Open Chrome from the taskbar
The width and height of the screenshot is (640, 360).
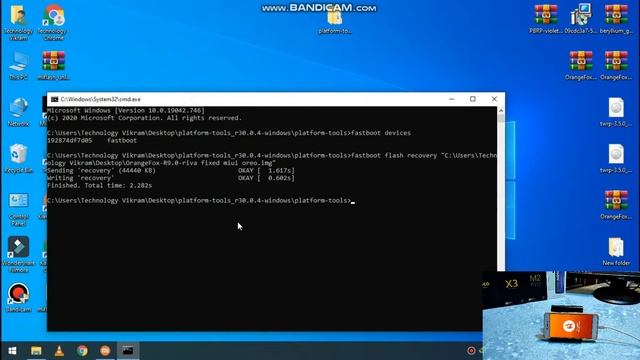[x=82, y=351]
